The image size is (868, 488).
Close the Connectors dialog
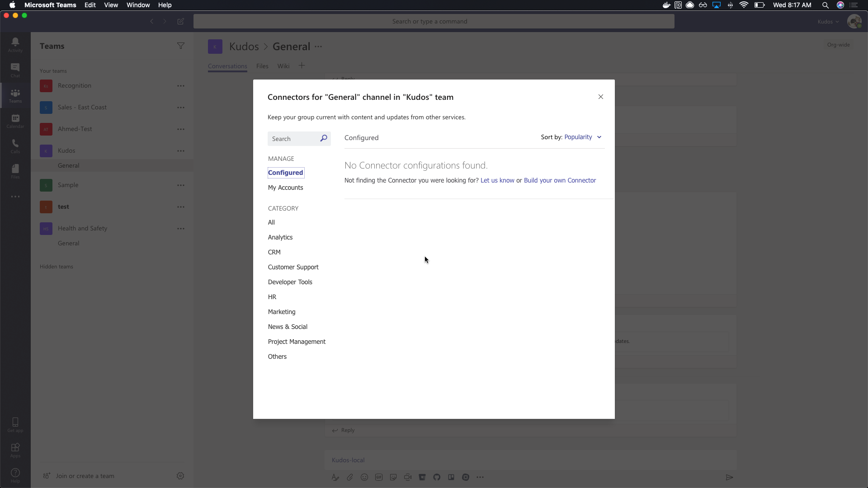tap(601, 97)
